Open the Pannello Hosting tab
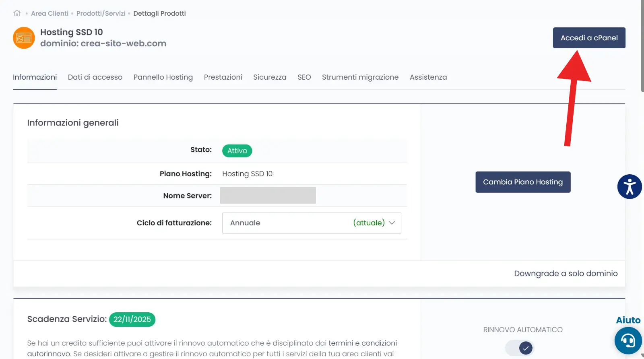This screenshot has height=359, width=644. click(163, 77)
